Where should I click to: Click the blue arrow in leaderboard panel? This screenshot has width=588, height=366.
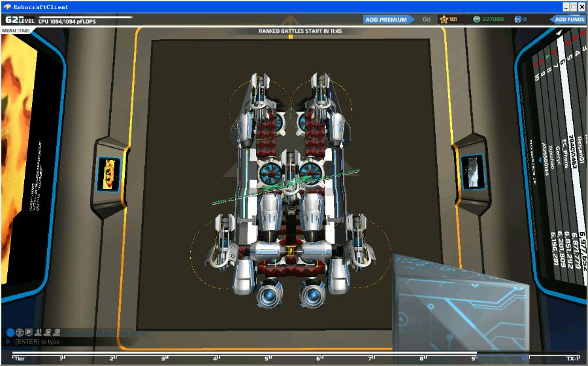pos(540,159)
